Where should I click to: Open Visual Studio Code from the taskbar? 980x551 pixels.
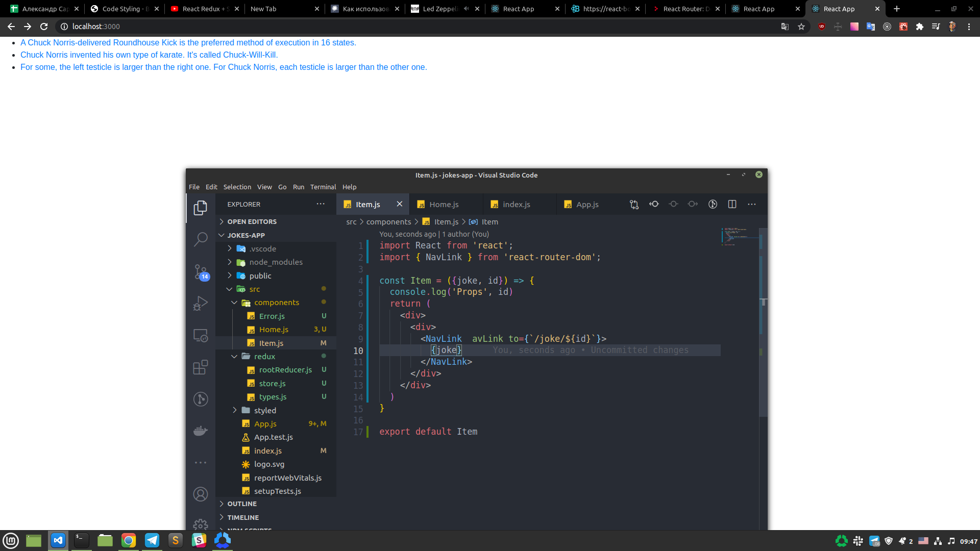[x=58, y=540]
